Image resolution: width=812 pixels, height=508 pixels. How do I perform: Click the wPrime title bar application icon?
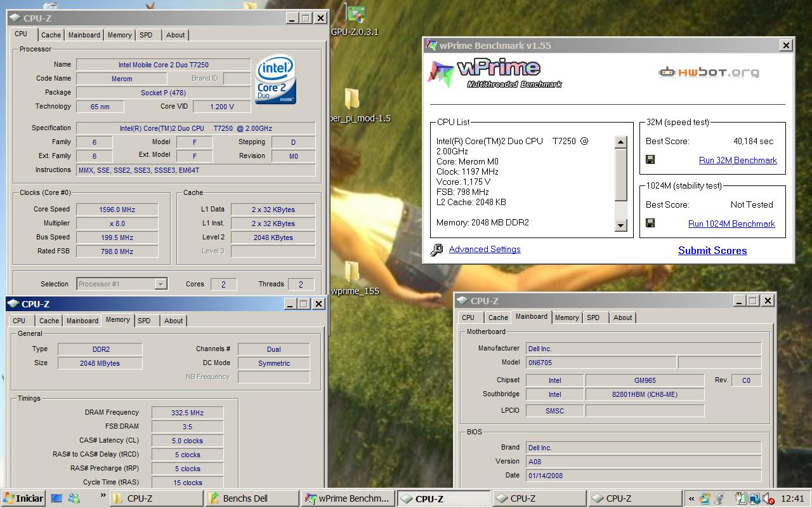pos(432,45)
